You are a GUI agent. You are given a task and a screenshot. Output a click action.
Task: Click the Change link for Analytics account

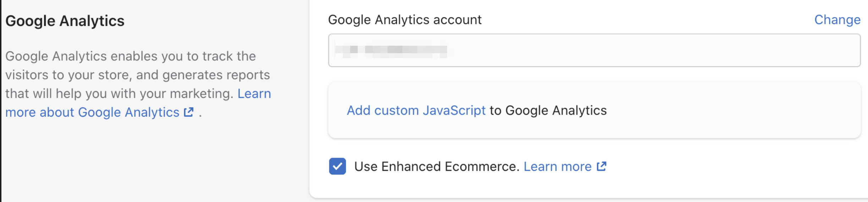pos(837,20)
